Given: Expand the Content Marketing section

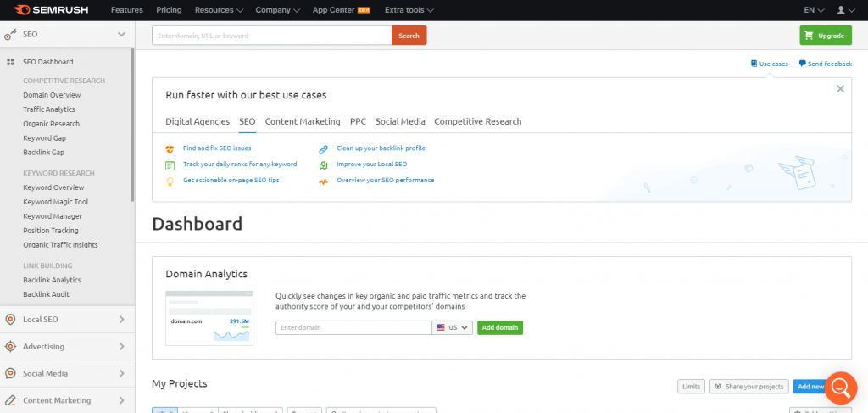Looking at the screenshot, I should point(122,400).
